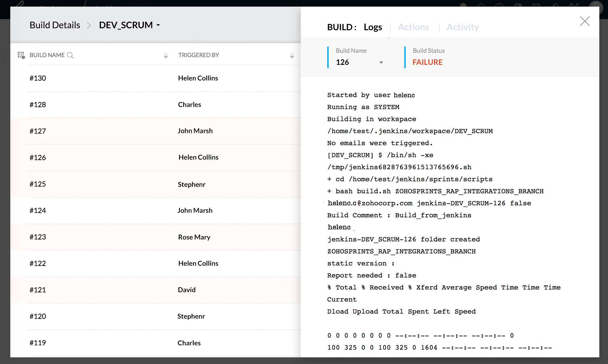Switch to the Actions tab
This screenshot has height=364, width=608.
click(x=413, y=27)
